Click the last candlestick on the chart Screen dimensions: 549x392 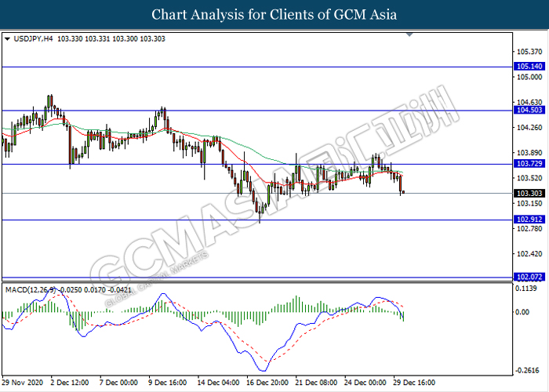pyautogui.click(x=403, y=192)
